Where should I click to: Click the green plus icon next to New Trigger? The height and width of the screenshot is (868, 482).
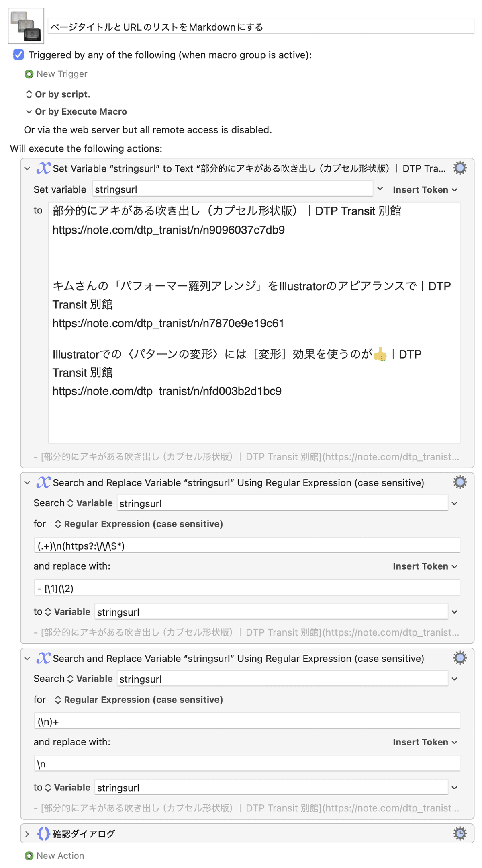coord(28,74)
